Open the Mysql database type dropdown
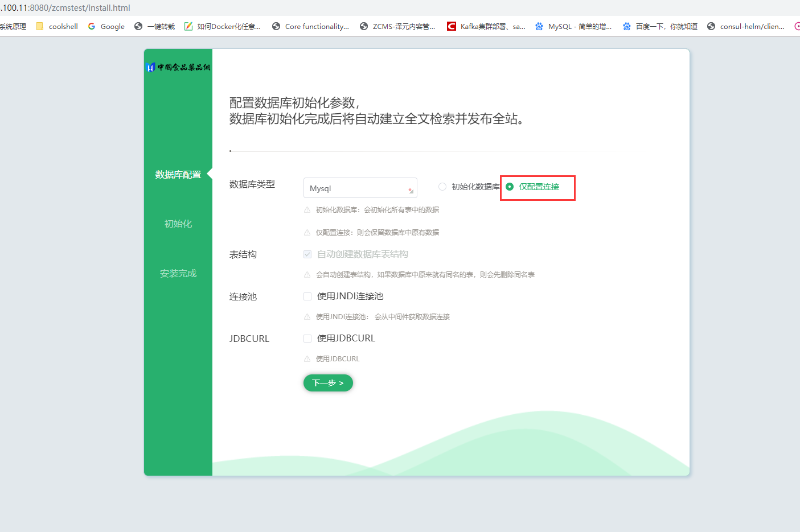The width and height of the screenshot is (800, 532). click(360, 188)
